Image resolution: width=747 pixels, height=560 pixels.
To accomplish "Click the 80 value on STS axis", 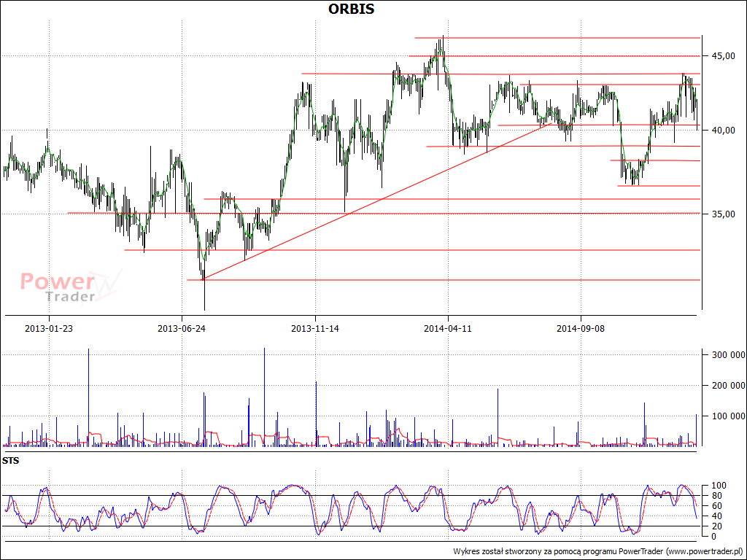I will [716, 496].
